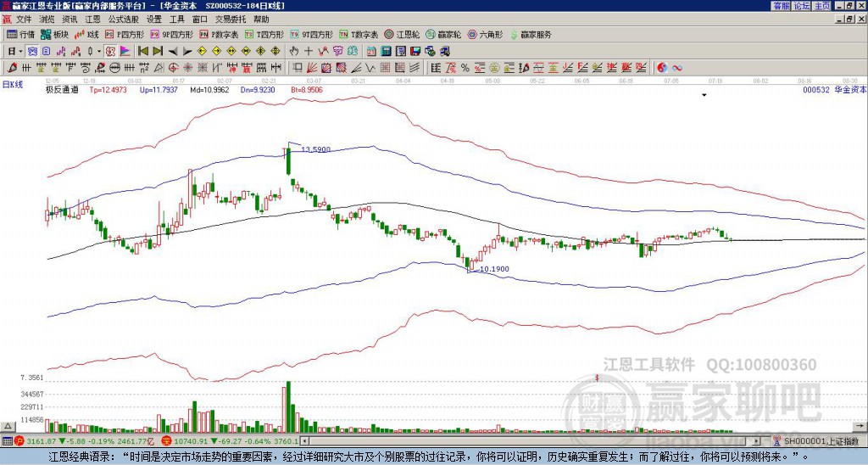868x465 pixels.
Task: Click the Up=11.7937 value
Action: 159,89
